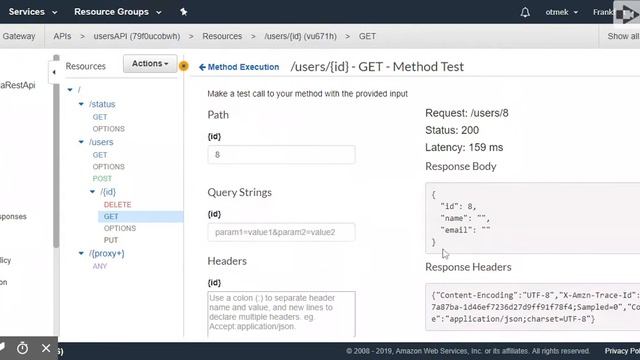Image resolution: width=640 pixels, height=360 pixels.
Task: Click the Response Body JSON box
Action: coord(533,218)
